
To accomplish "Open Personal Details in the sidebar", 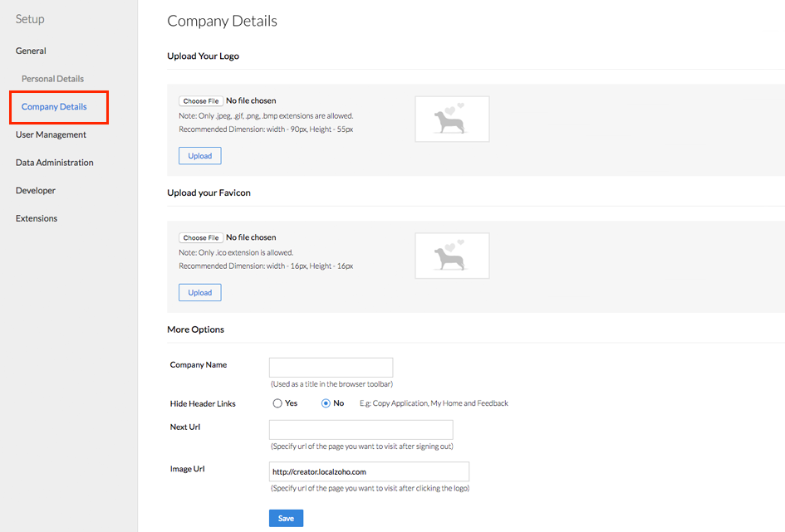I will 52,79.
